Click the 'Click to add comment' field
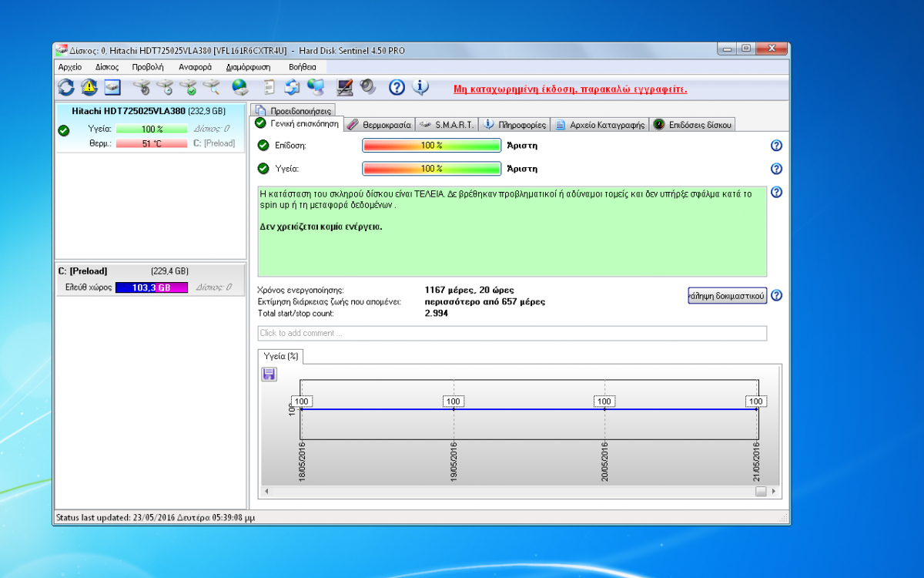The height and width of the screenshot is (578, 924). point(512,333)
